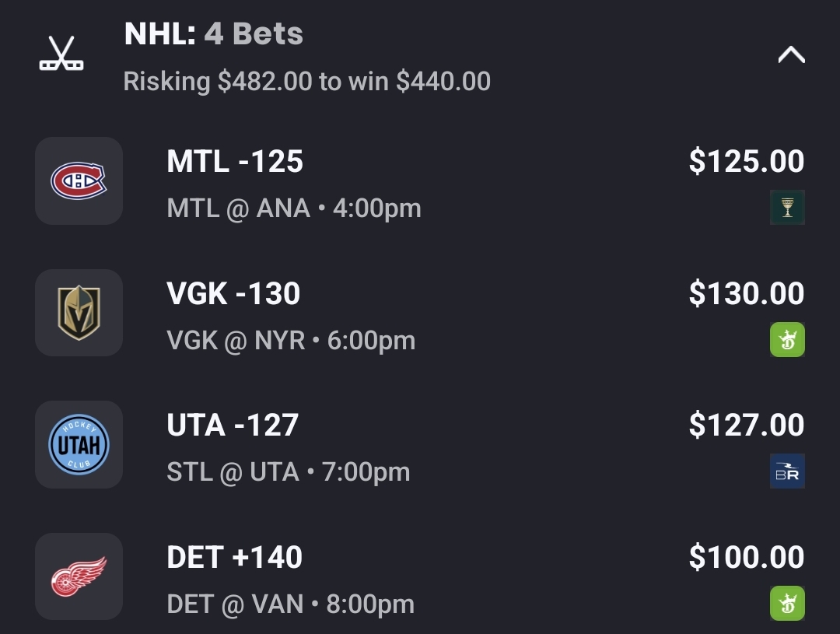Click BetRivers icon under $127.00 bet
The image size is (840, 634).
787,471
